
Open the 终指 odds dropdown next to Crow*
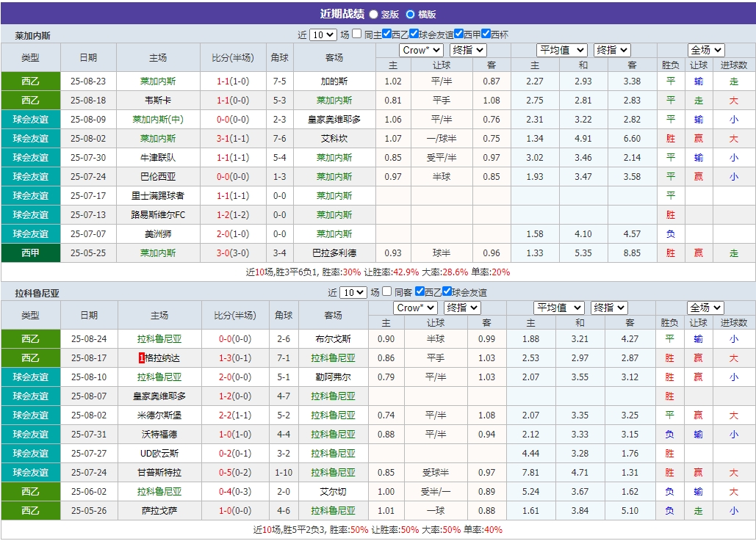tap(468, 50)
